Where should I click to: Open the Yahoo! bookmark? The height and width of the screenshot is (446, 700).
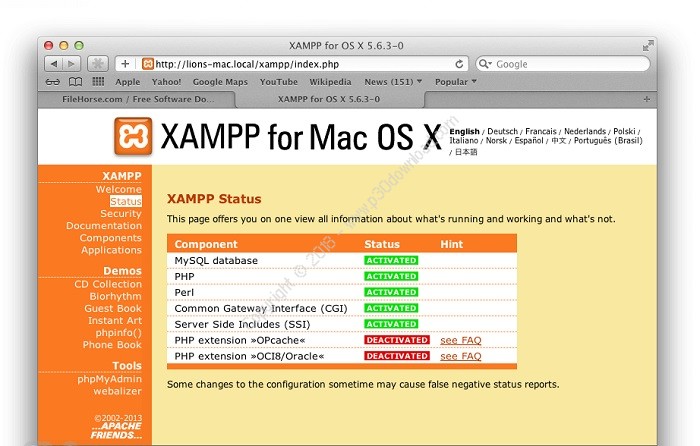click(166, 82)
